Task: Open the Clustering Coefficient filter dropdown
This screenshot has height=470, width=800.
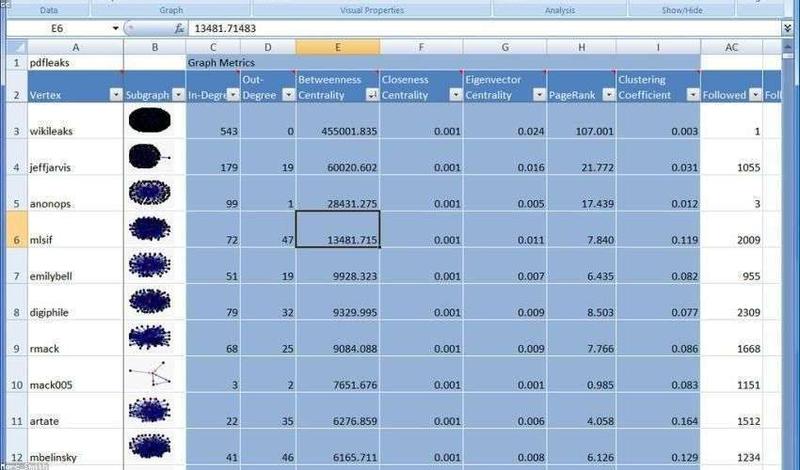Action: [693, 94]
